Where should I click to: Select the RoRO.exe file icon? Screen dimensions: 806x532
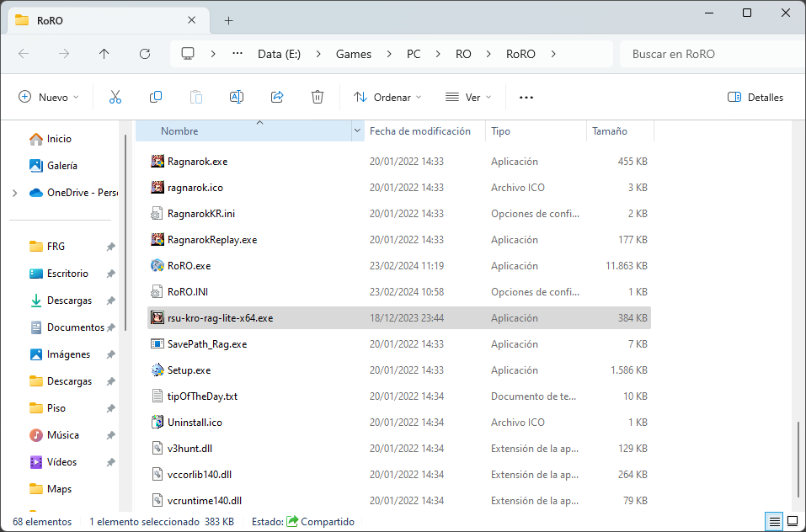pos(157,266)
